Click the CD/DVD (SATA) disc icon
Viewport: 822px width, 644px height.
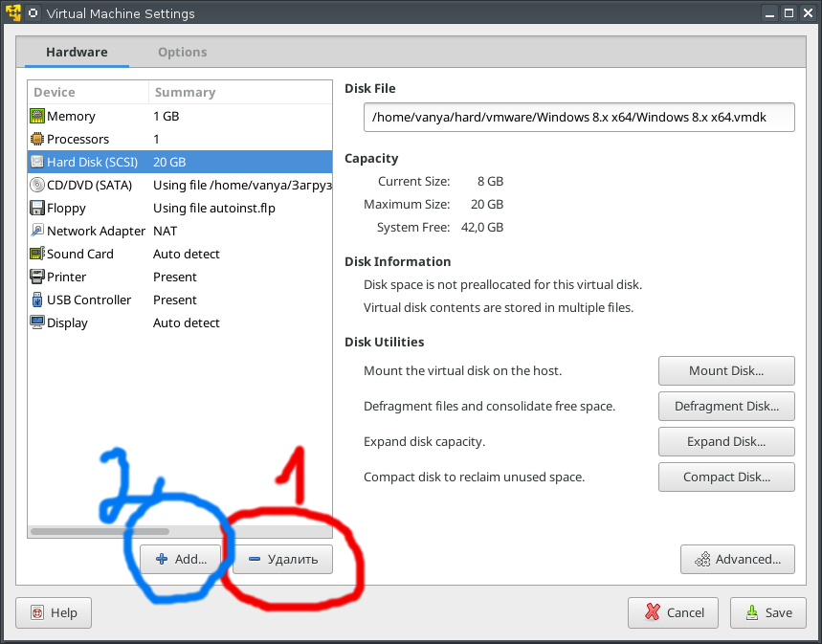coord(37,185)
